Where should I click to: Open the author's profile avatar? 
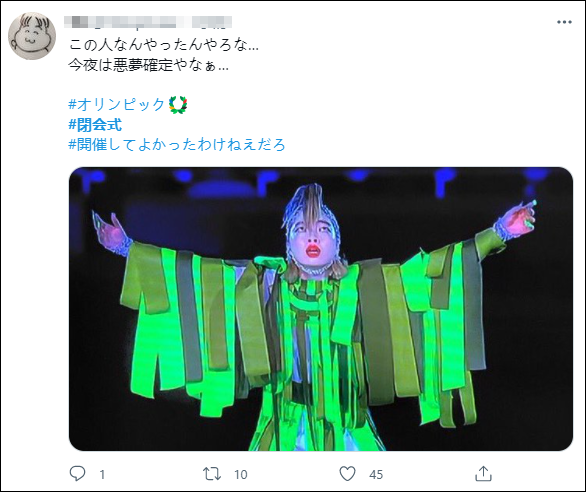[x=32, y=36]
